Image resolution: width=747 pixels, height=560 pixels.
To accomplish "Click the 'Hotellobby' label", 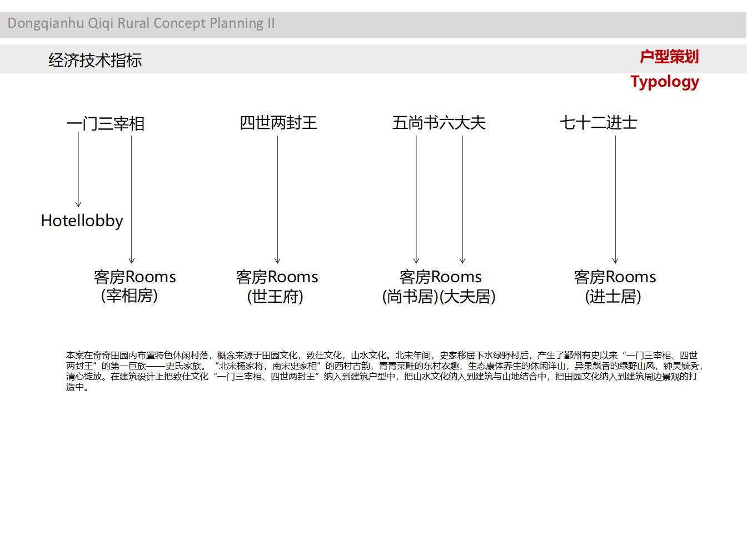I will (x=82, y=221).
